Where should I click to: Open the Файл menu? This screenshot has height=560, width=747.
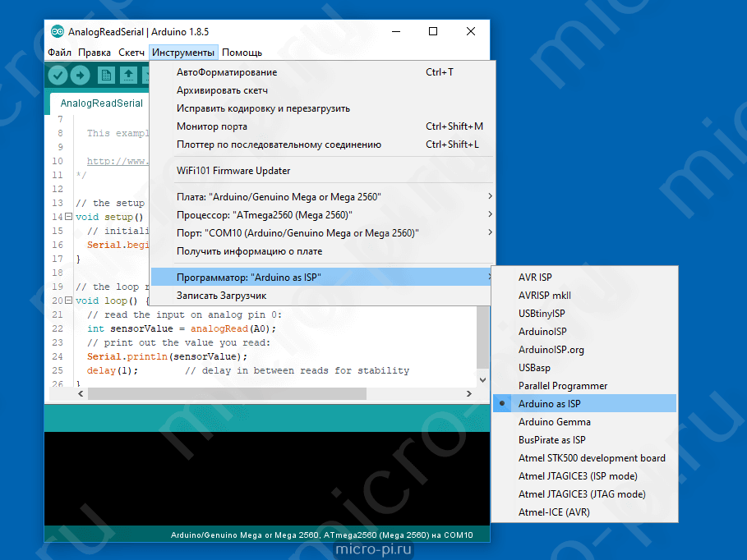(59, 53)
